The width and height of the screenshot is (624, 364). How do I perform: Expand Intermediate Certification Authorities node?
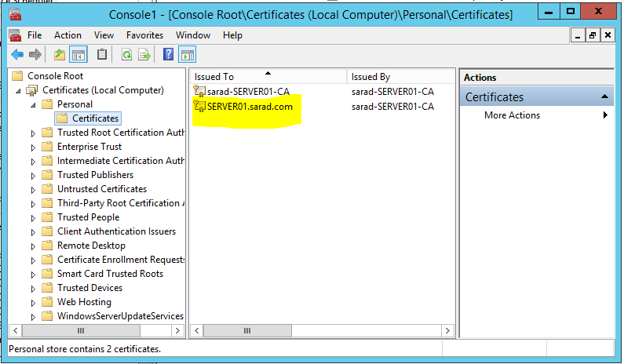[34, 162]
